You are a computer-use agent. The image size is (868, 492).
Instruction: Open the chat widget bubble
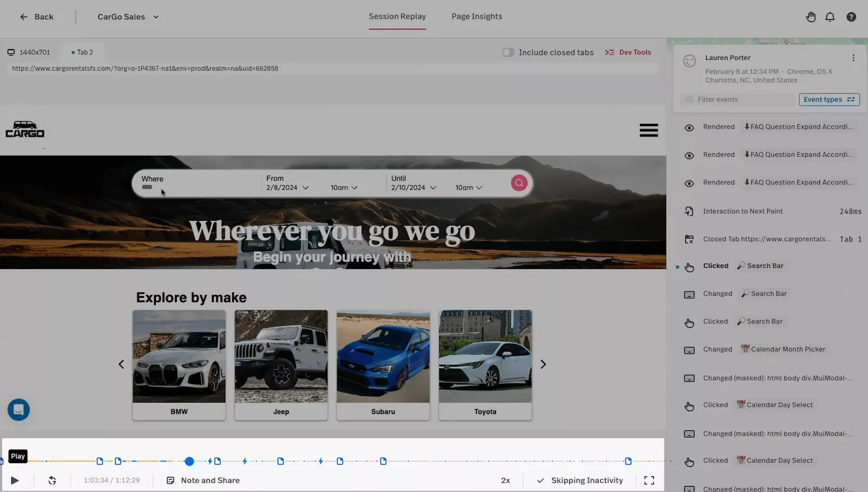click(x=18, y=410)
